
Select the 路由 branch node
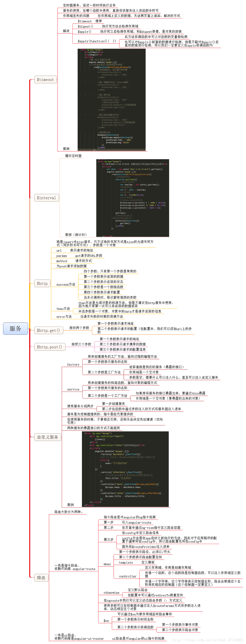tap(41, 578)
